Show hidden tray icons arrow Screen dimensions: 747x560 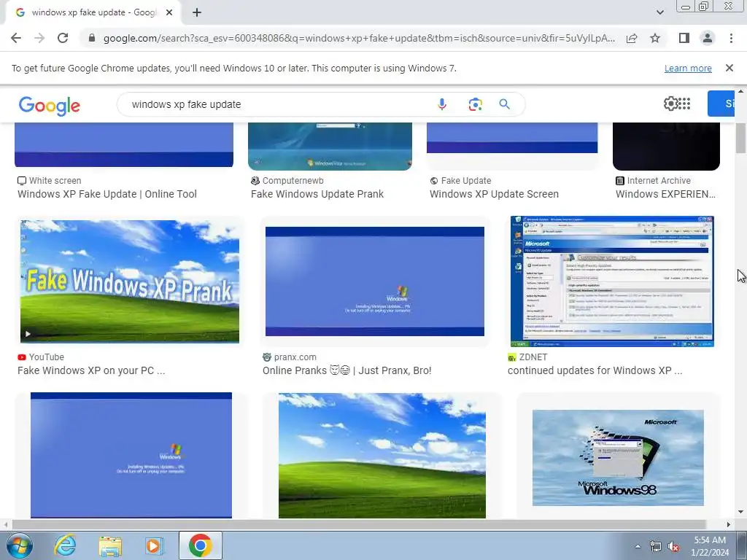(638, 546)
